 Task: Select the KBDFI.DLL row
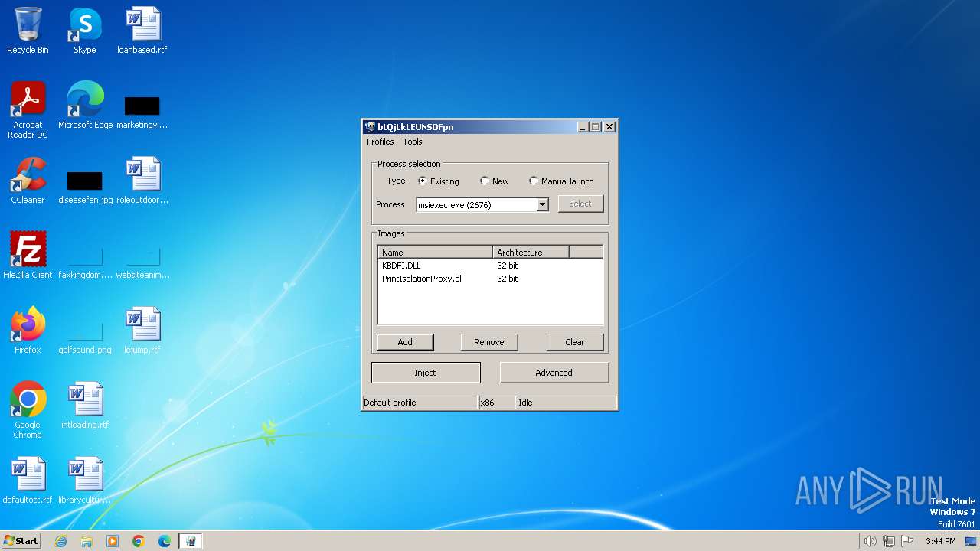(x=490, y=266)
